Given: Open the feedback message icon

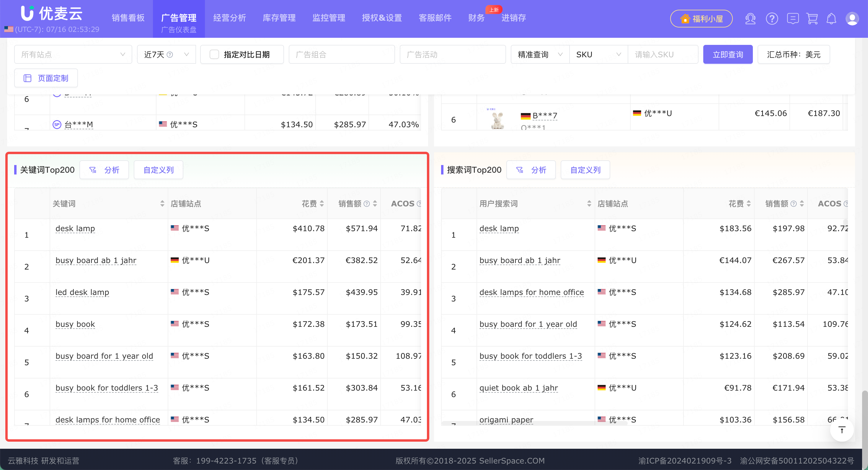Looking at the screenshot, I should point(792,19).
